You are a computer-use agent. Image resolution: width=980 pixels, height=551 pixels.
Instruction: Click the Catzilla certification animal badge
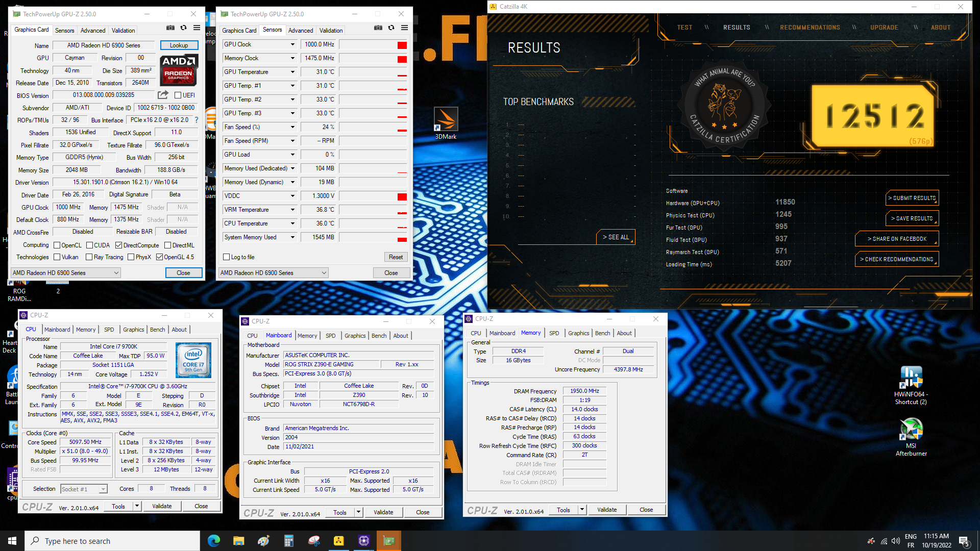(x=725, y=106)
